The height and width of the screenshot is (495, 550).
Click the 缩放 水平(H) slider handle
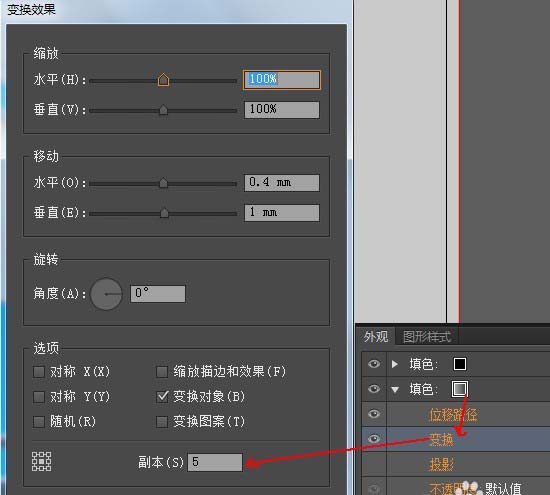point(163,80)
